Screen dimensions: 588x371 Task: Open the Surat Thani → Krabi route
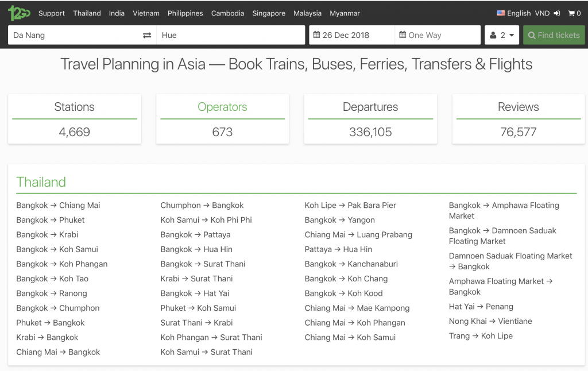coord(196,322)
